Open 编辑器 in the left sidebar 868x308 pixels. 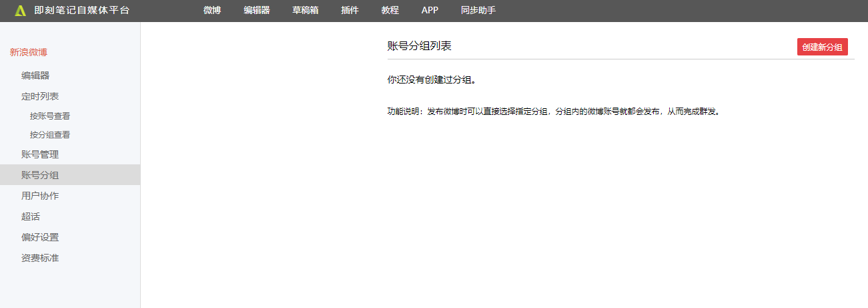click(35, 75)
